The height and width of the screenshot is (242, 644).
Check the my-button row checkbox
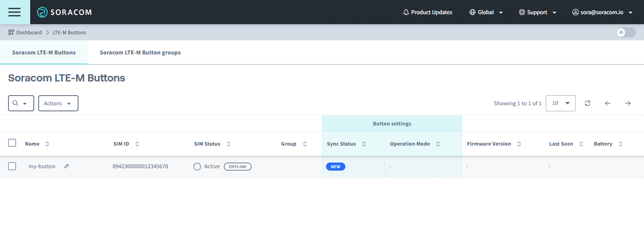click(x=12, y=166)
